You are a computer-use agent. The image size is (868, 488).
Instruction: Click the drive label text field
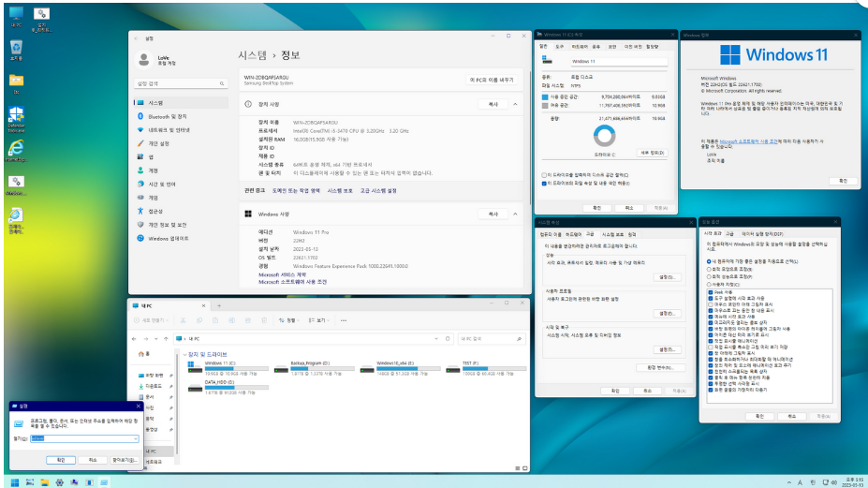point(618,62)
